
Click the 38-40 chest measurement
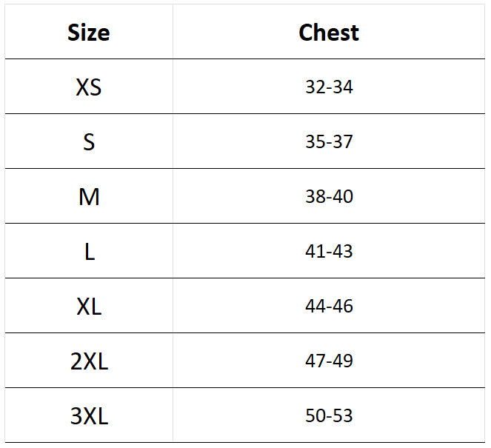(x=329, y=197)
